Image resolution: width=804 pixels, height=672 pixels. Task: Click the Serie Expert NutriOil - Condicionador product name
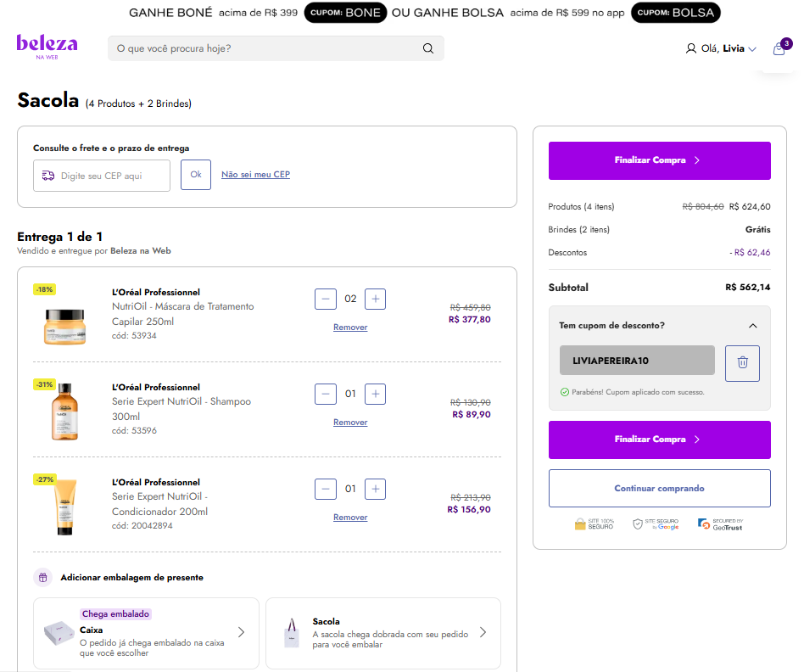click(x=160, y=504)
